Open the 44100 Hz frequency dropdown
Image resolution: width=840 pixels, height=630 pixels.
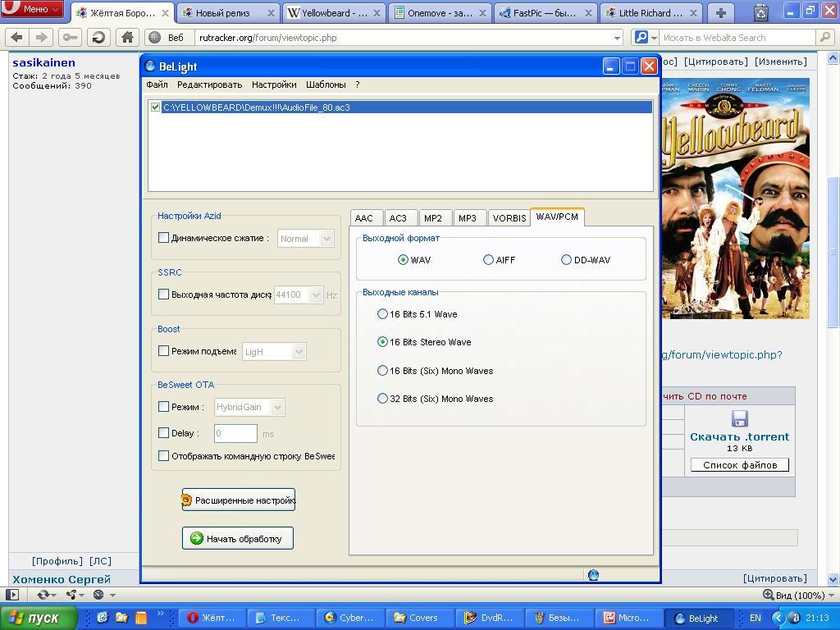point(316,295)
